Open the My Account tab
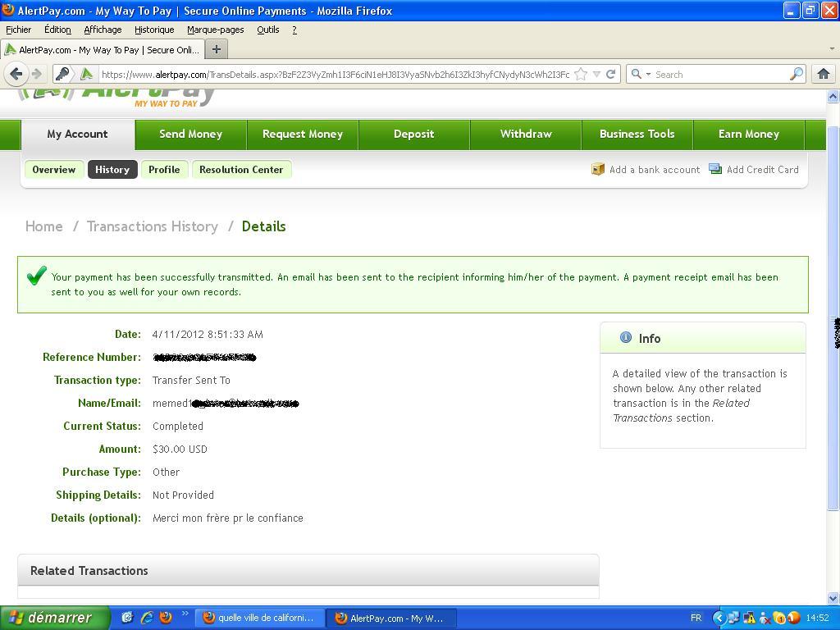Screen dimensions: 840x630 click(78, 134)
